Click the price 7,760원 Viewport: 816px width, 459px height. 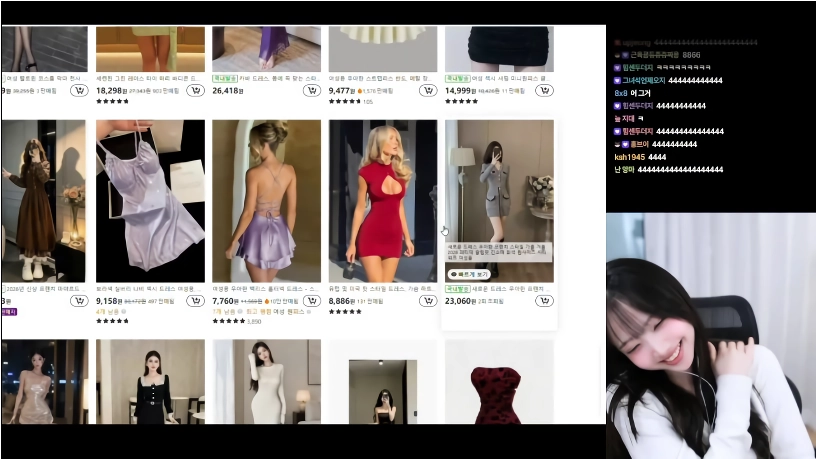[225, 301]
